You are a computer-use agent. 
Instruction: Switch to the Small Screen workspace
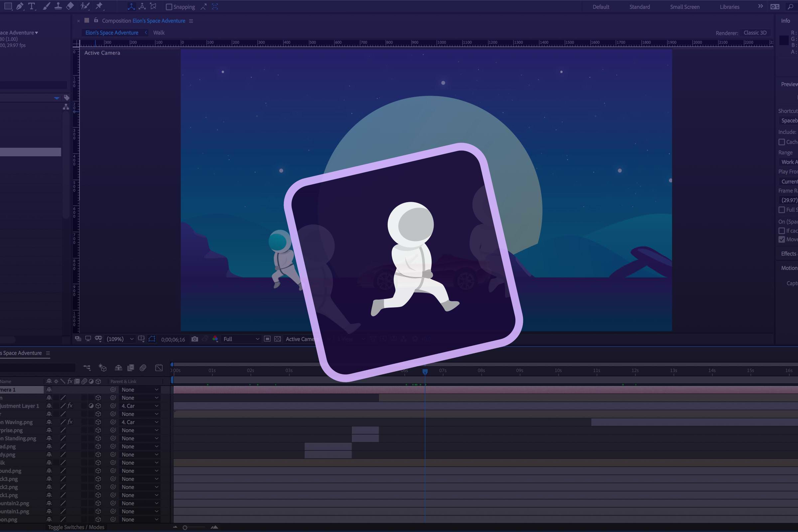pyautogui.click(x=685, y=7)
